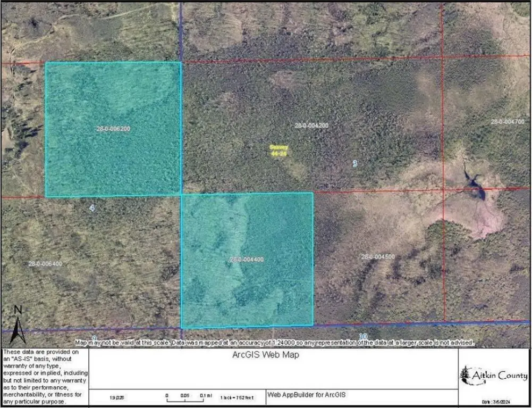Click parcel label 28-0-006400
The image size is (532, 408).
[46, 264]
